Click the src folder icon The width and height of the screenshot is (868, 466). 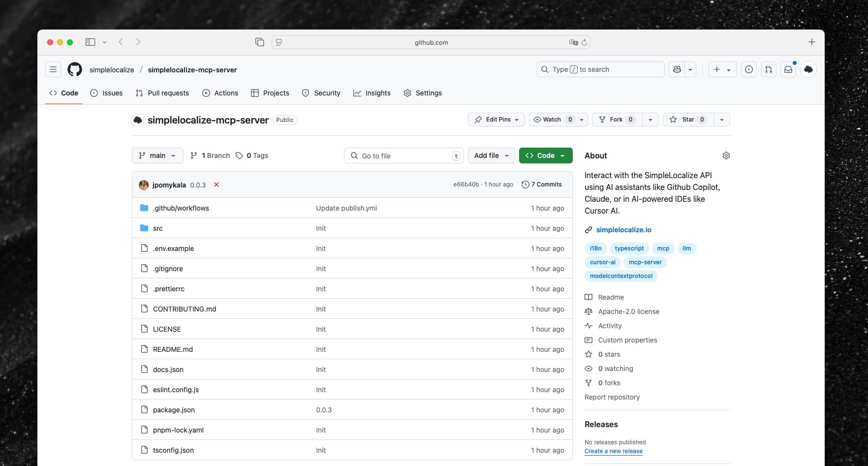[144, 228]
